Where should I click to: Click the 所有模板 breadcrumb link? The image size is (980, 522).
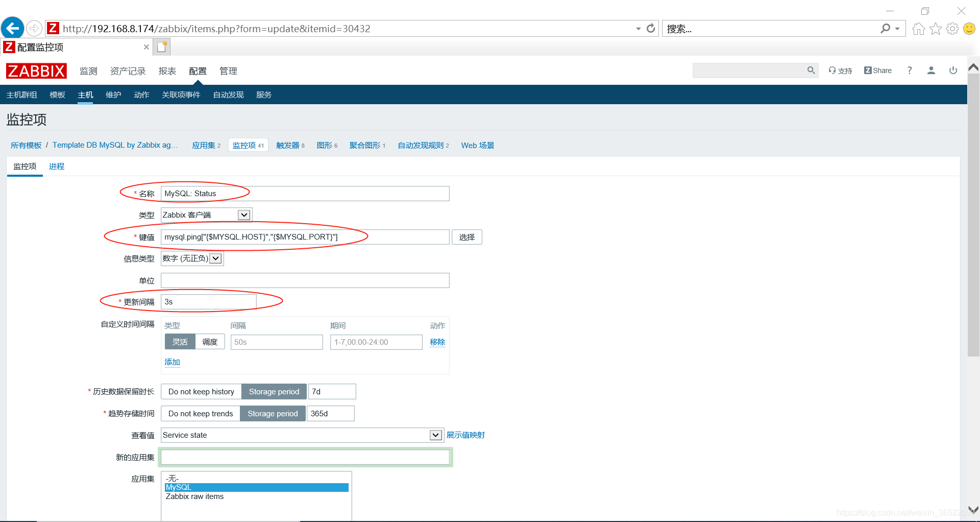pyautogui.click(x=26, y=146)
